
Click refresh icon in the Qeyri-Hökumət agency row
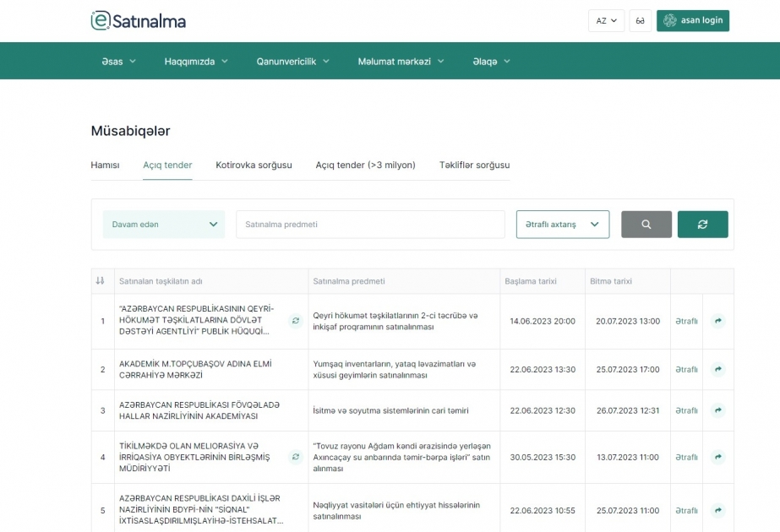[296, 321]
